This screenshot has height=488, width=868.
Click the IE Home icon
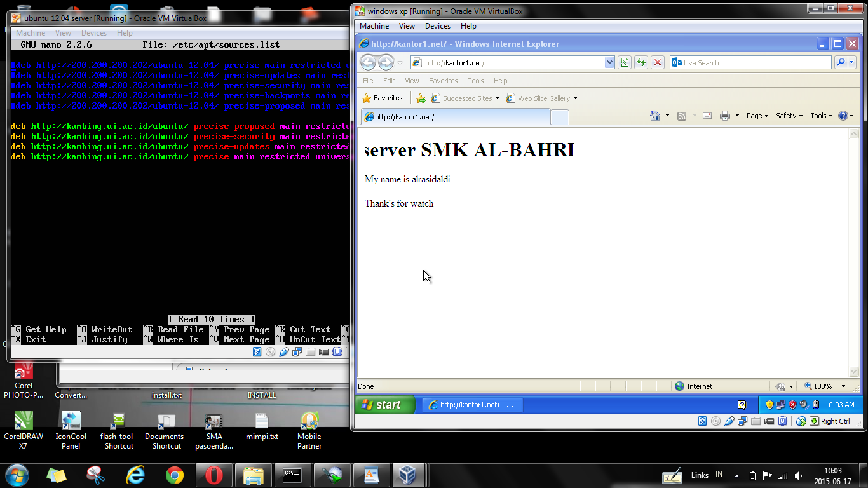655,116
